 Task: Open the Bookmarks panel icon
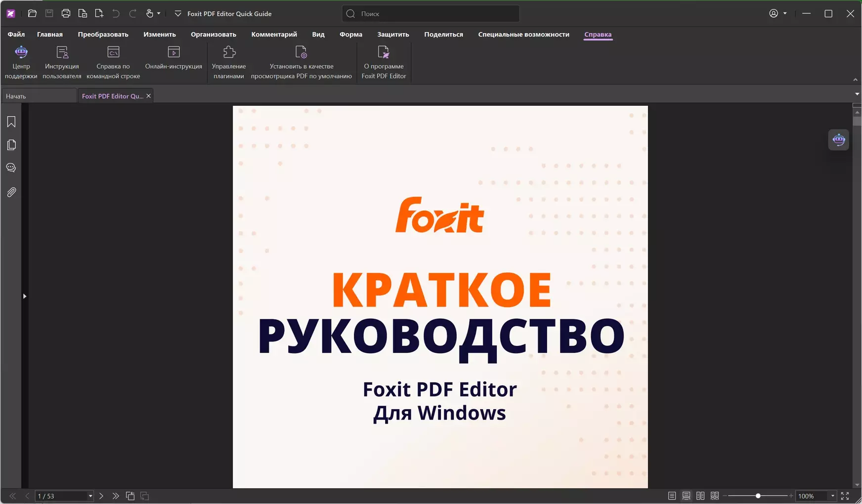point(11,122)
